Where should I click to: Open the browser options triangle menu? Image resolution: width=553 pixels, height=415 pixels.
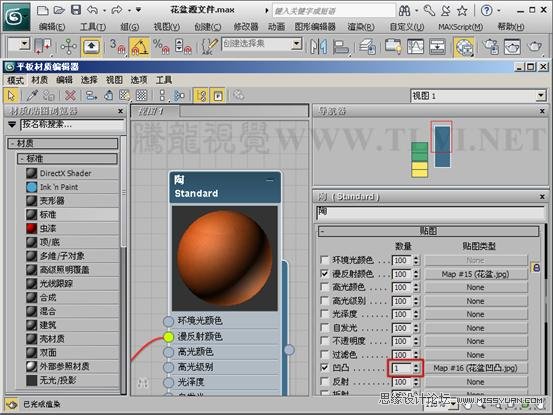pyautogui.click(x=12, y=124)
